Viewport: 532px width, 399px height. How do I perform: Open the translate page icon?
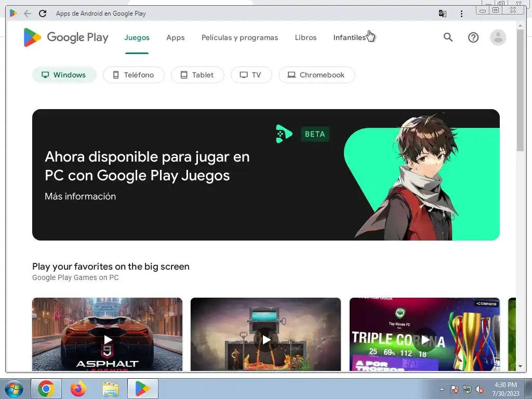443,14
